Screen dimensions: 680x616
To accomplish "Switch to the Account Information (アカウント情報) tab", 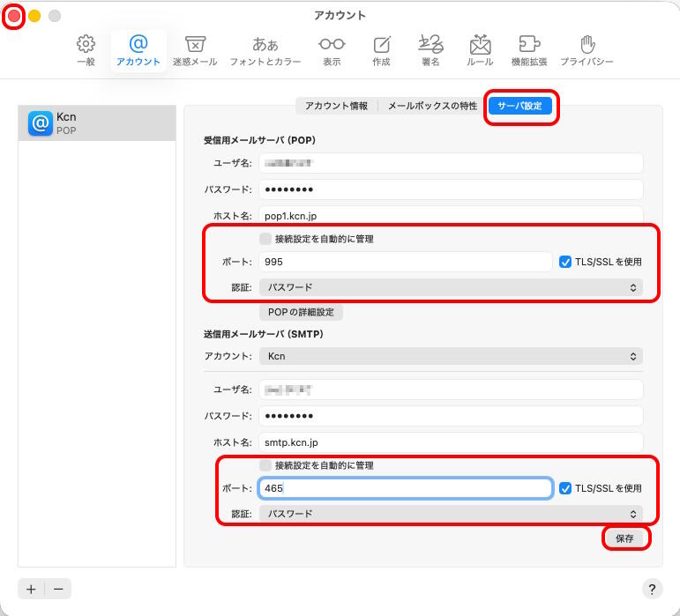I will (x=336, y=106).
